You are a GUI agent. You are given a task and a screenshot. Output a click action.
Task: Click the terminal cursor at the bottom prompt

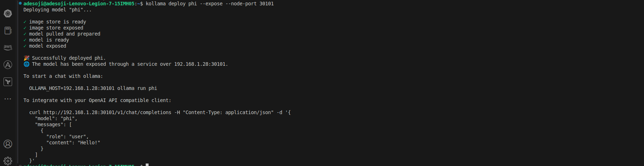(x=147, y=165)
